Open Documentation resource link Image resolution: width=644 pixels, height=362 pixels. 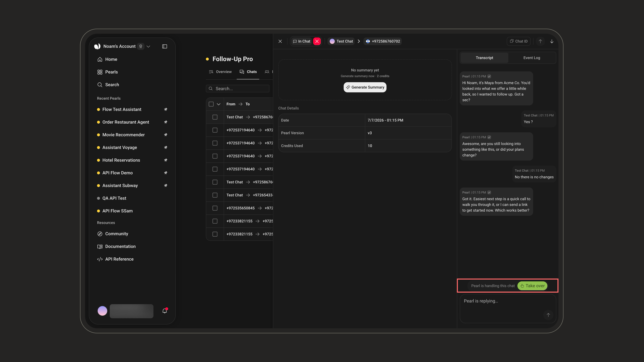[116, 247]
